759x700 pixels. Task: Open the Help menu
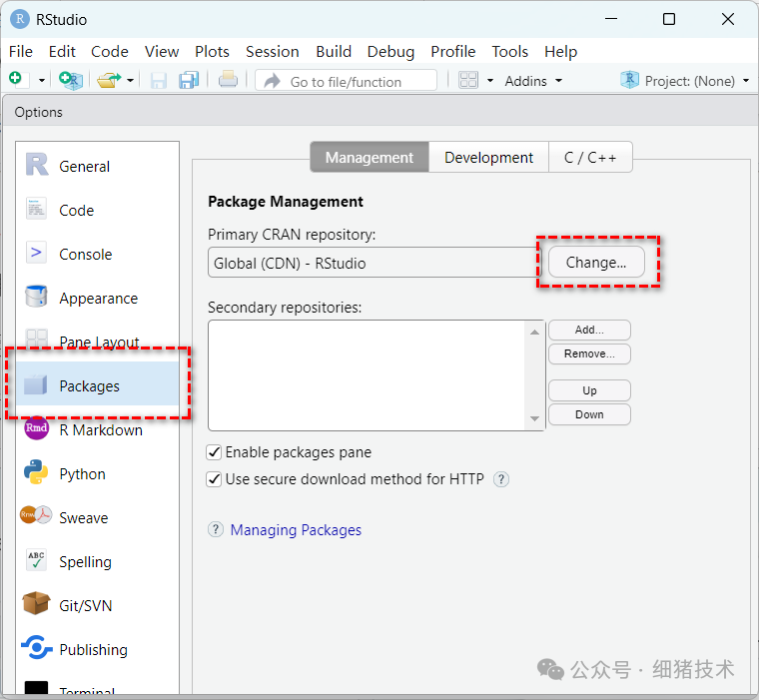pos(560,51)
